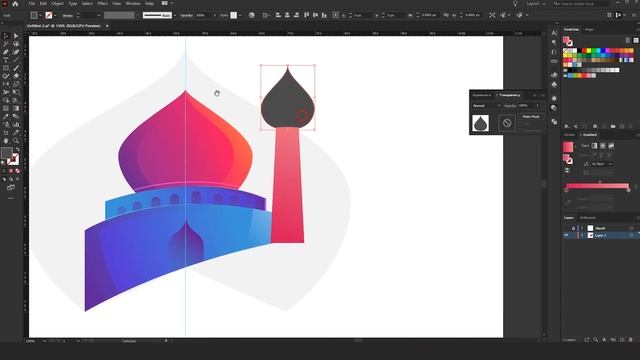Open the stroke color dropdown in the control bar
This screenshot has width=640, height=360.
(x=55, y=15)
